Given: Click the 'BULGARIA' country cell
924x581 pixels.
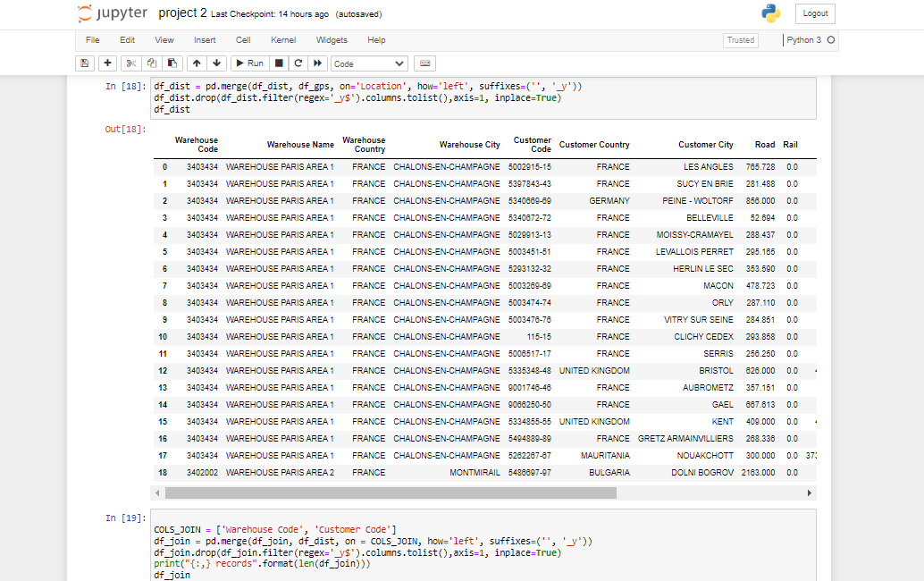Looking at the screenshot, I should coord(609,473).
